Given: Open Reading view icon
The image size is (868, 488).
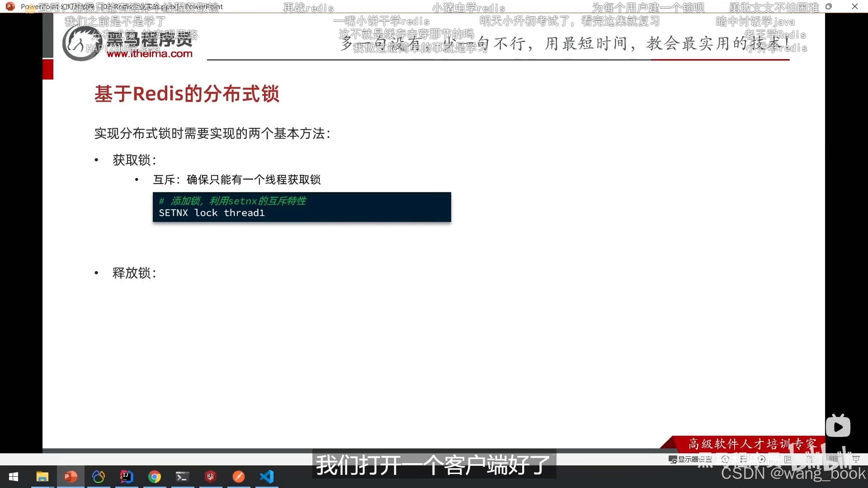Looking at the screenshot, I should pyautogui.click(x=833, y=459).
